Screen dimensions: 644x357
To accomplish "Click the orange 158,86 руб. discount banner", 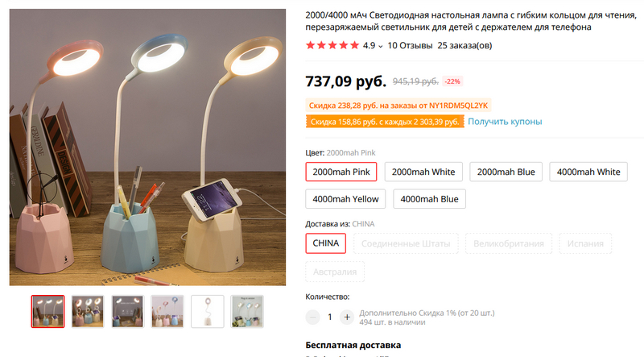I will [x=385, y=122].
